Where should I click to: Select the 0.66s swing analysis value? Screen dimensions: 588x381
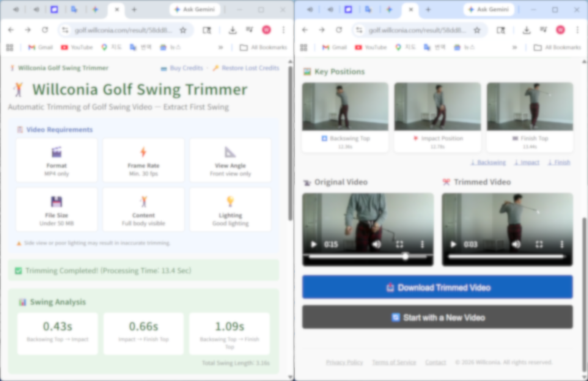coord(143,326)
